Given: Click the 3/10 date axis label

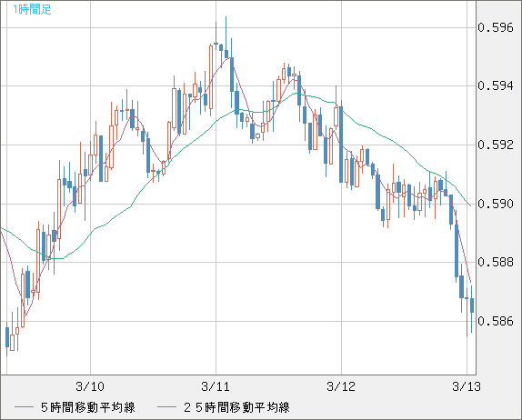Looking at the screenshot, I should pos(90,386).
